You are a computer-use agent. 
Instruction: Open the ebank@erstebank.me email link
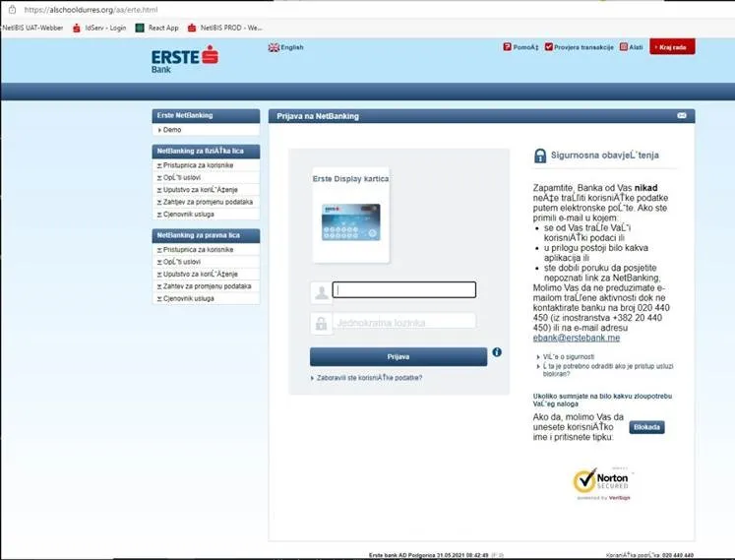(576, 338)
